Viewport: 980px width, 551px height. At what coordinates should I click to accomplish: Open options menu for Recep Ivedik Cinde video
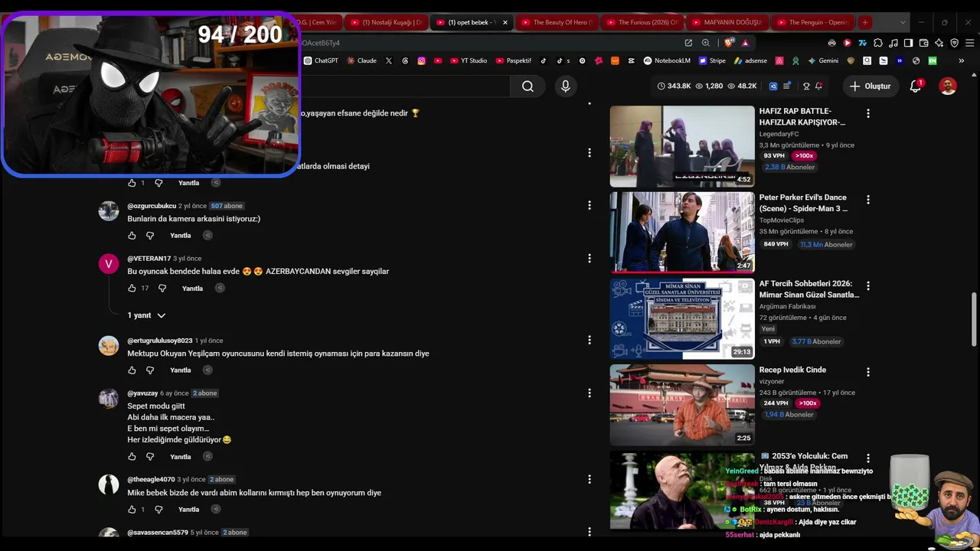(x=867, y=372)
